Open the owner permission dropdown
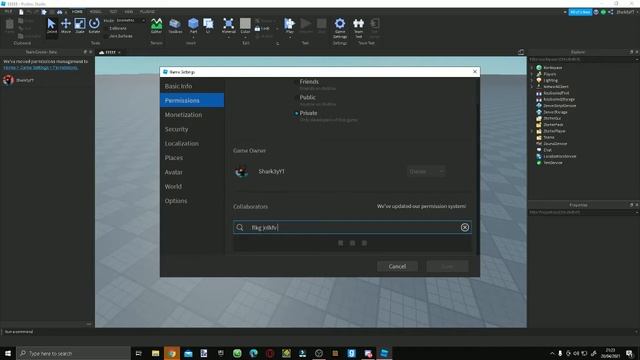The width and height of the screenshot is (640, 360). tap(426, 171)
